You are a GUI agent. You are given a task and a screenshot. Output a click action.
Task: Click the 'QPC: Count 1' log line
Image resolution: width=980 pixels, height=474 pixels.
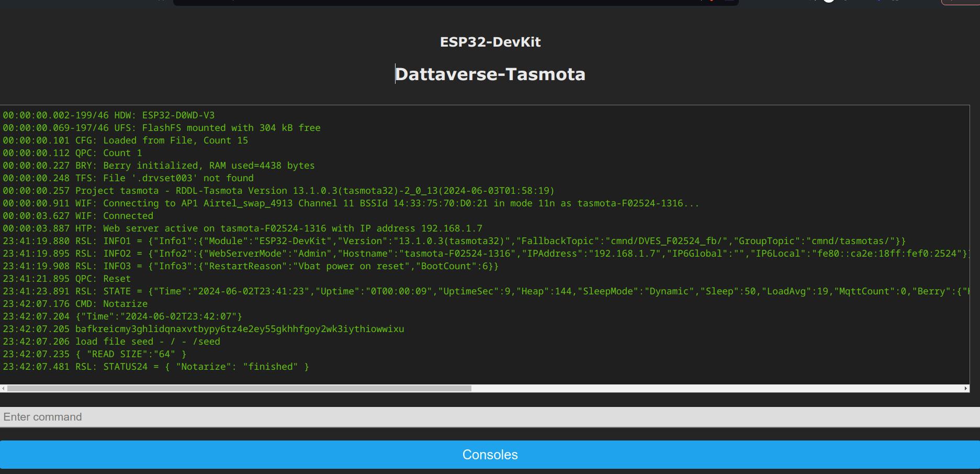point(72,153)
